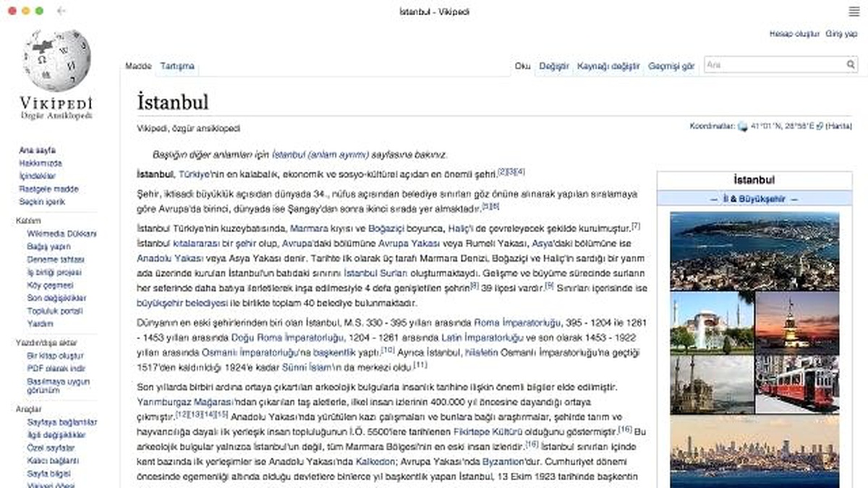Open the Anadolu Yakası link
This screenshot has height=488, width=868.
click(x=169, y=257)
